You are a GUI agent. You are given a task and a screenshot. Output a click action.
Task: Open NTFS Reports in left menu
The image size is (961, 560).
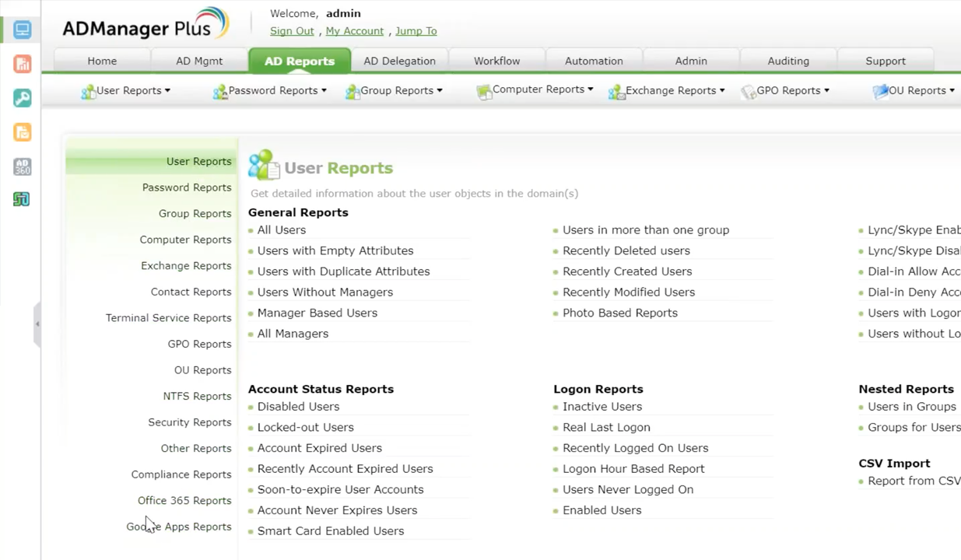pyautogui.click(x=197, y=396)
